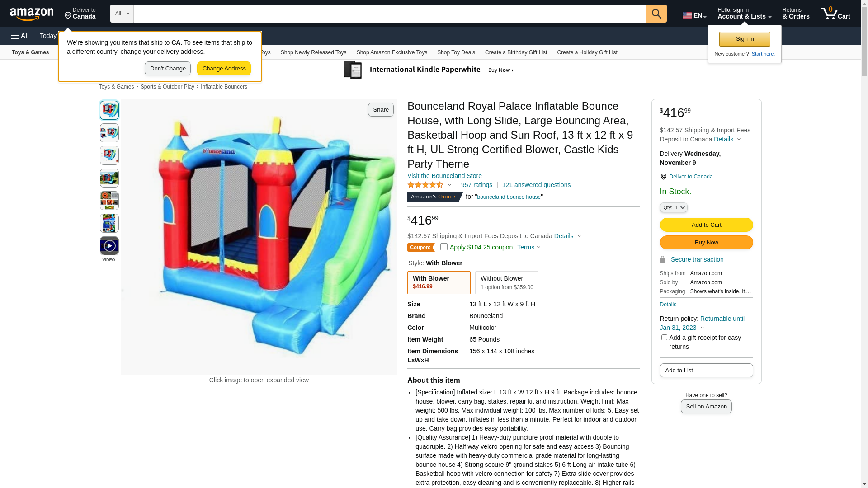Open the search category All dropdown
Viewport: 868px width, 488px height.
pyautogui.click(x=122, y=14)
